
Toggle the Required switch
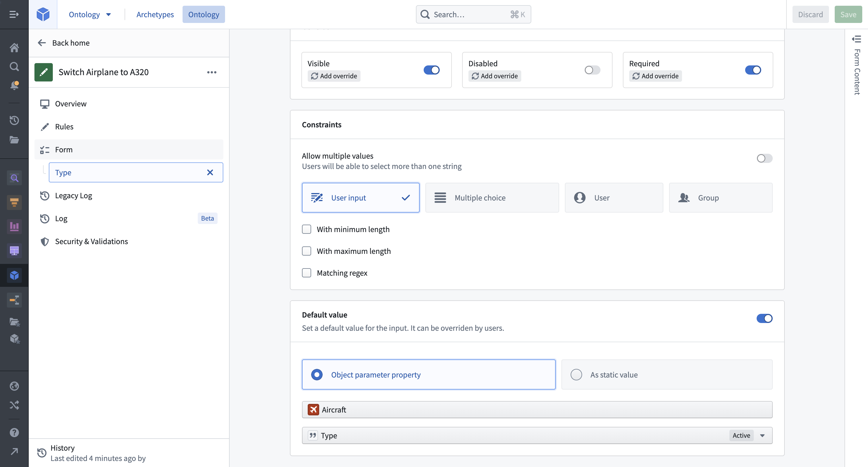coord(753,70)
